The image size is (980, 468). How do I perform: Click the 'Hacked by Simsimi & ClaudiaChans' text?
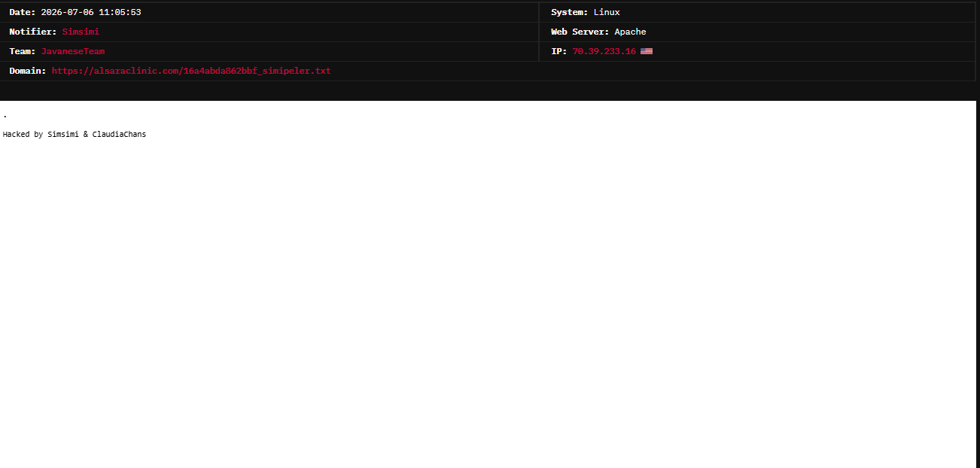coord(75,134)
